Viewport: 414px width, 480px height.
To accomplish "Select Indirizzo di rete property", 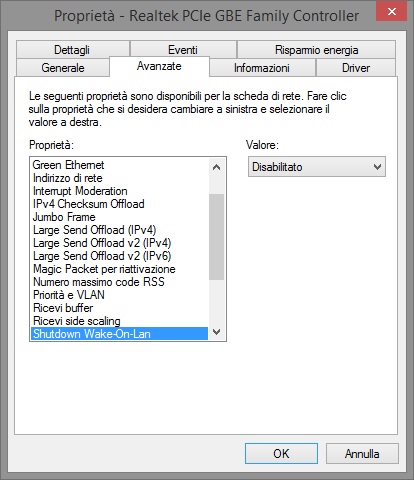I will point(119,178).
